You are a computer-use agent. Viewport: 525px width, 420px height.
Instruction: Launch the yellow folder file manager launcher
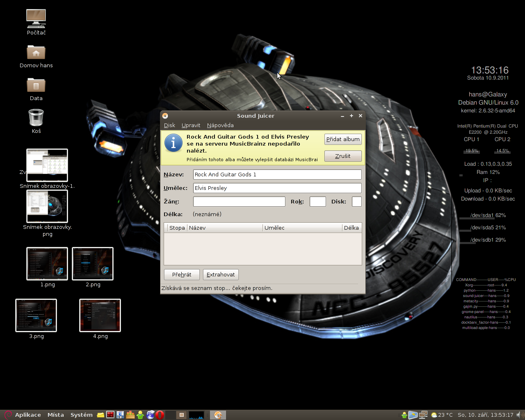tap(100, 415)
